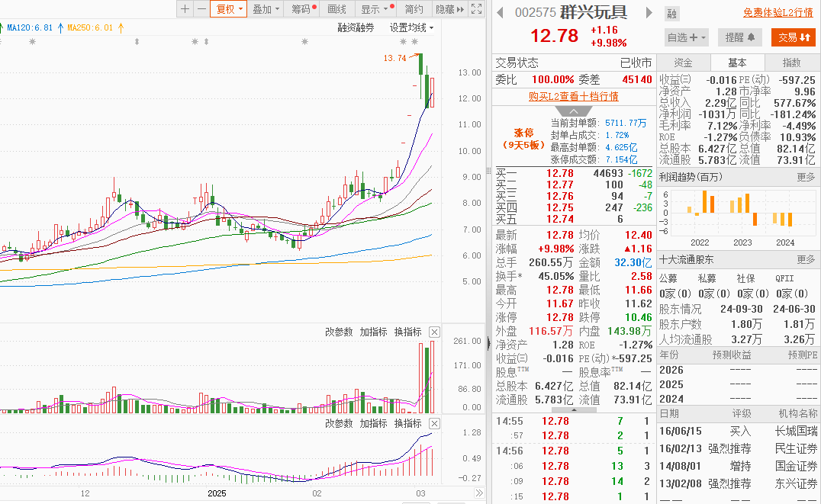821x504 pixels.
Task: Click the 交易 trade button
Action: pos(794,37)
